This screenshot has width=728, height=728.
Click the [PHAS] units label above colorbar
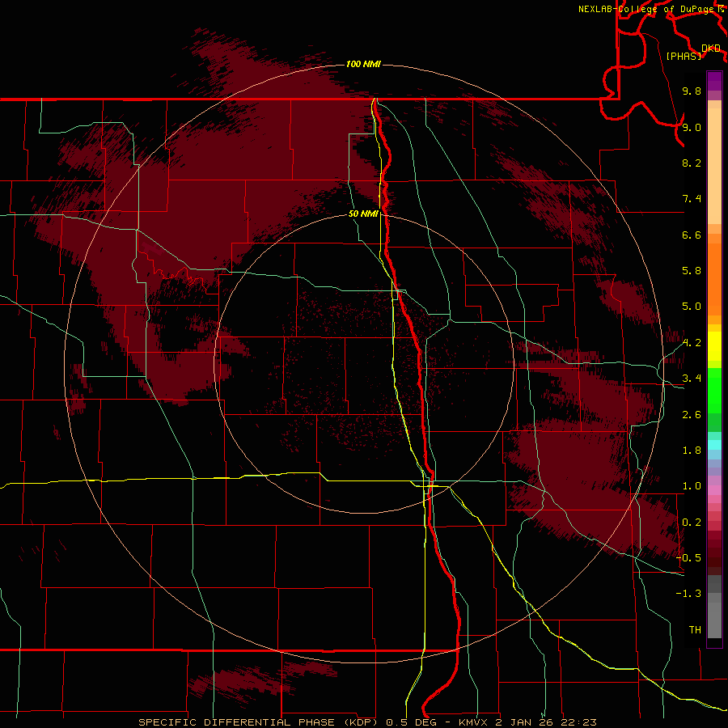click(x=684, y=56)
